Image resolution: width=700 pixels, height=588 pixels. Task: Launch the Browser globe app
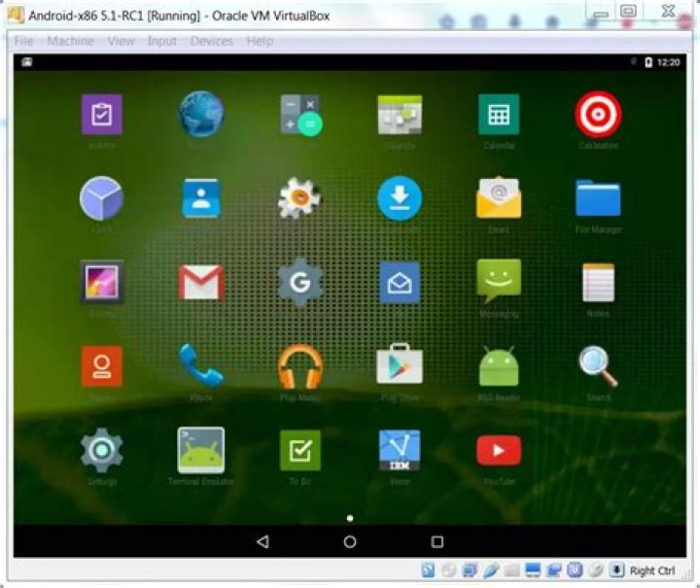point(201,115)
